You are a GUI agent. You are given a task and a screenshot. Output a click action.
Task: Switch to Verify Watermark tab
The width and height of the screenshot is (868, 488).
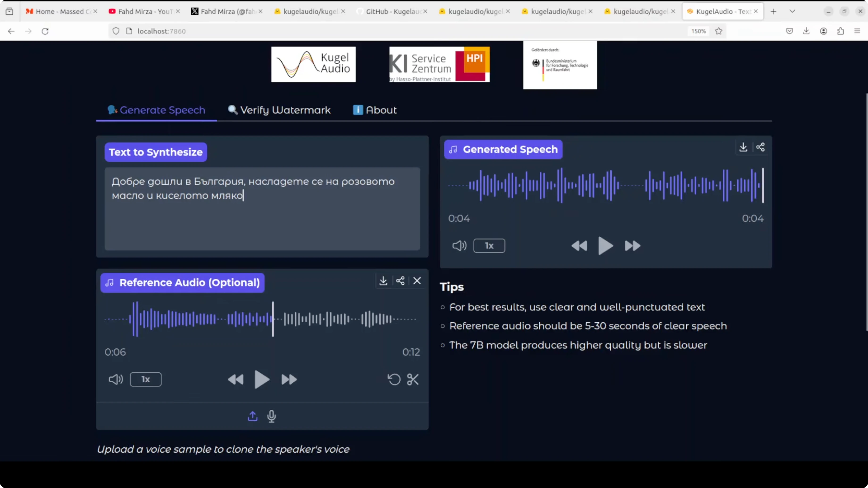pyautogui.click(x=279, y=110)
